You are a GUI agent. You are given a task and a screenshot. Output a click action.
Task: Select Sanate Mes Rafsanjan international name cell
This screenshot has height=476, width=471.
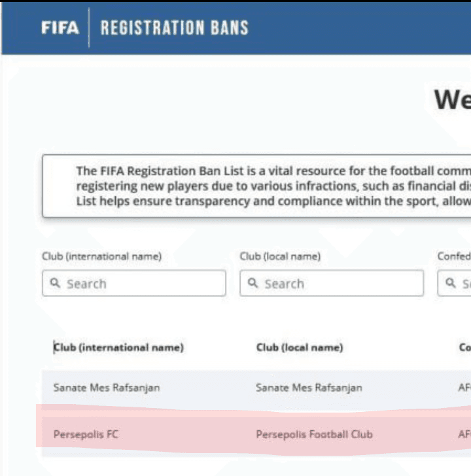[x=107, y=388]
